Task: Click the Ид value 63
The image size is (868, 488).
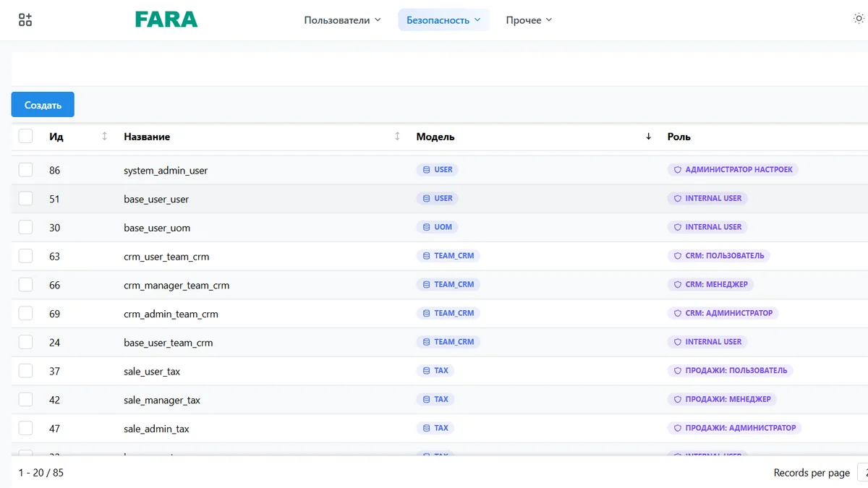Action: pyautogui.click(x=55, y=257)
